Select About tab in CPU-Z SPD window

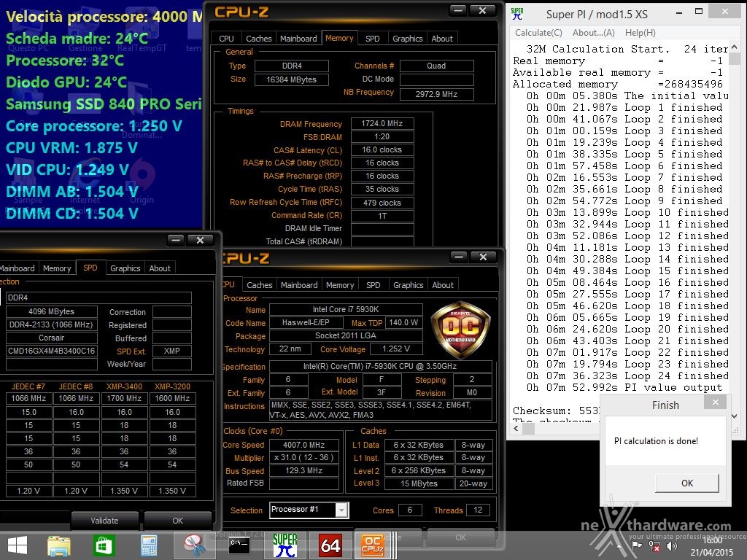[x=160, y=268]
